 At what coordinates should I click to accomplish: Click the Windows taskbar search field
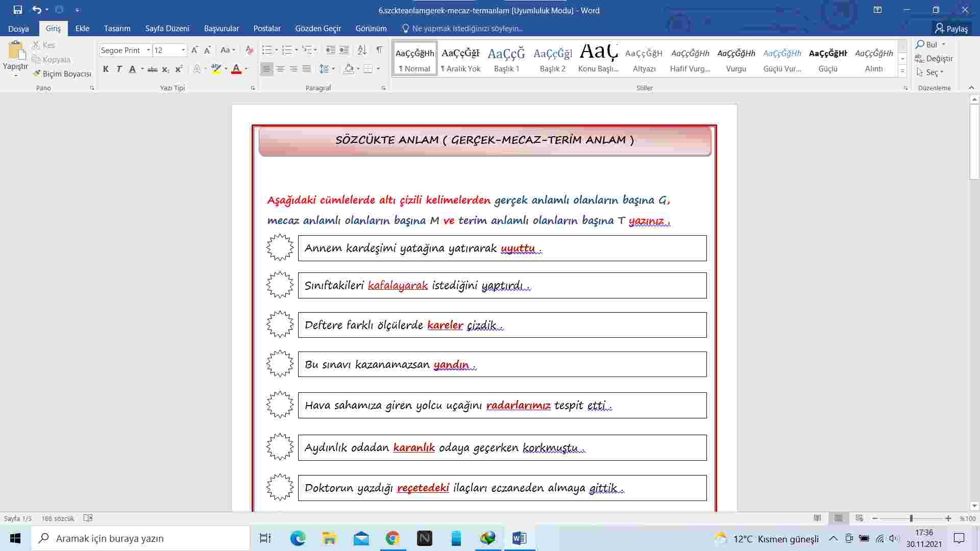point(141,538)
